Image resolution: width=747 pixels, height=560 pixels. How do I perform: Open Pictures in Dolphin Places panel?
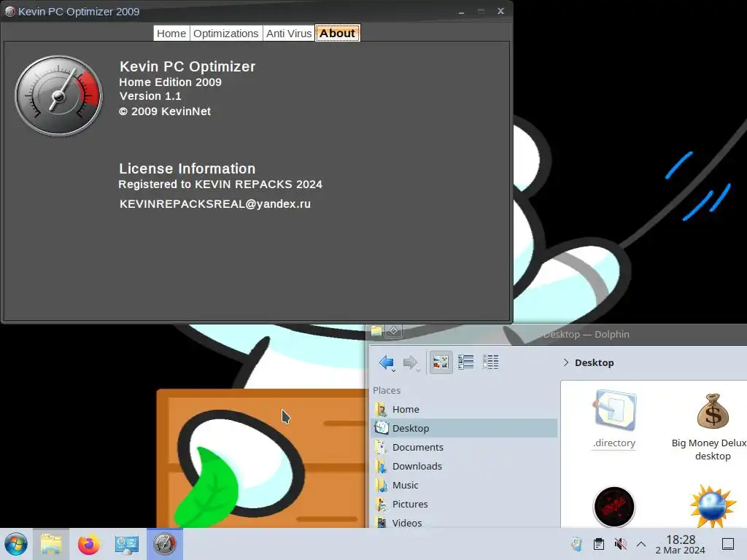pos(464,504)
